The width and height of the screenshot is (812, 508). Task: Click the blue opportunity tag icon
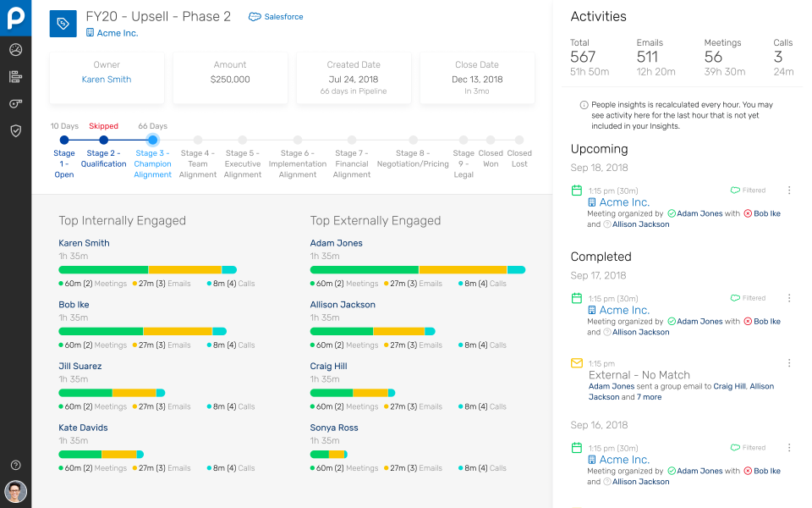(x=63, y=24)
